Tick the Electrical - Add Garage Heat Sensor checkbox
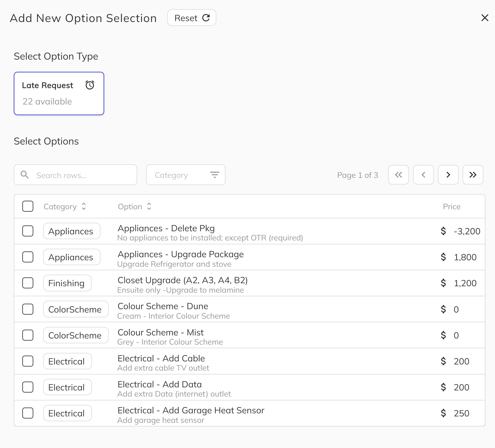 point(28,413)
